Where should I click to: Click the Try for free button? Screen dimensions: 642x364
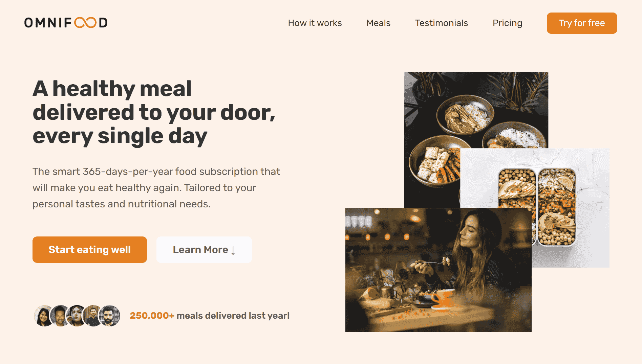pos(582,23)
